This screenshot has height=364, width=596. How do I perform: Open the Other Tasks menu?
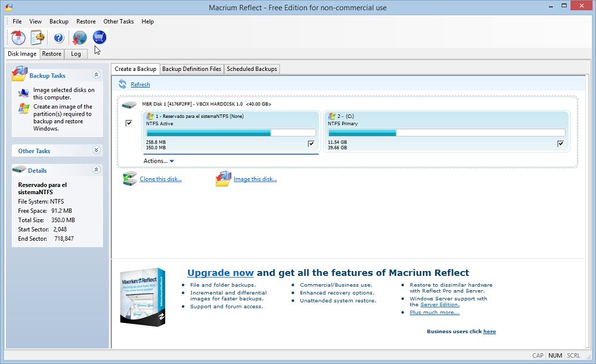[x=119, y=21]
